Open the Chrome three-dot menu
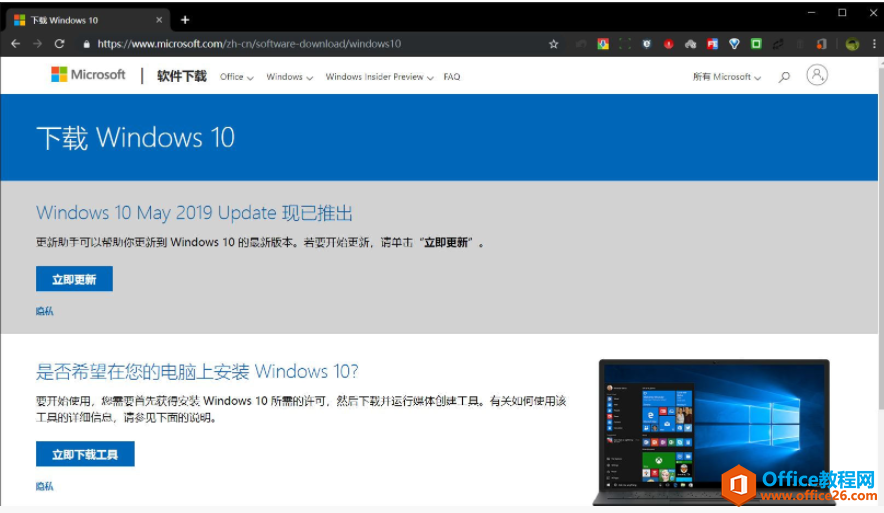The width and height of the screenshot is (884, 513). tap(872, 44)
